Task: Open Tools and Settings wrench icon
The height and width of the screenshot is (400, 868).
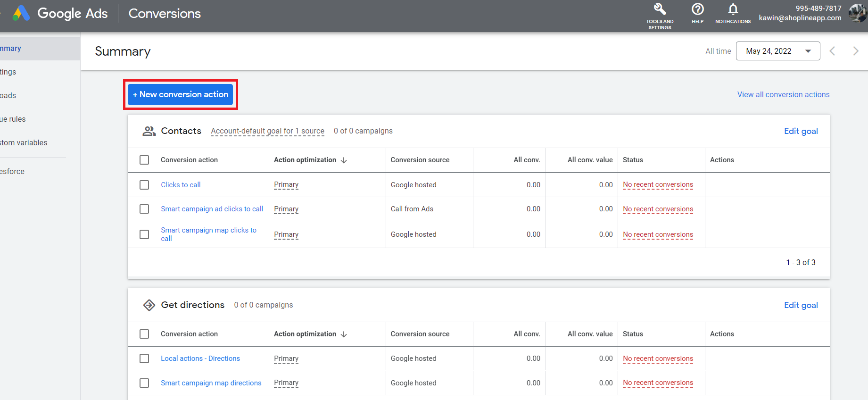Action: pos(660,9)
